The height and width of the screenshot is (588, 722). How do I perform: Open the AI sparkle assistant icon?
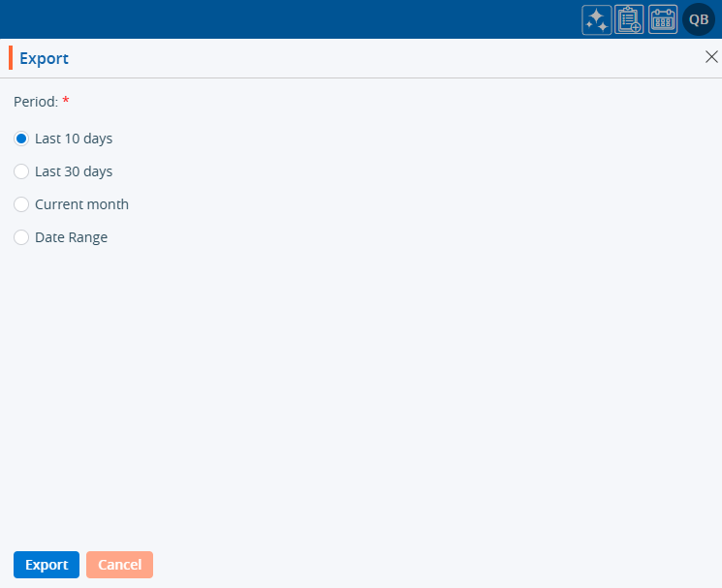point(596,19)
